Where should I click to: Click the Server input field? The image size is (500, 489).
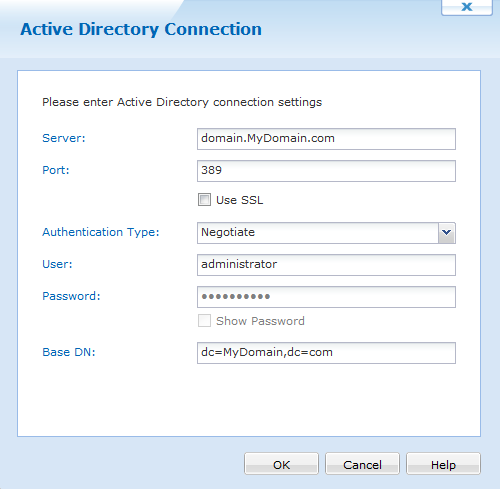326,139
